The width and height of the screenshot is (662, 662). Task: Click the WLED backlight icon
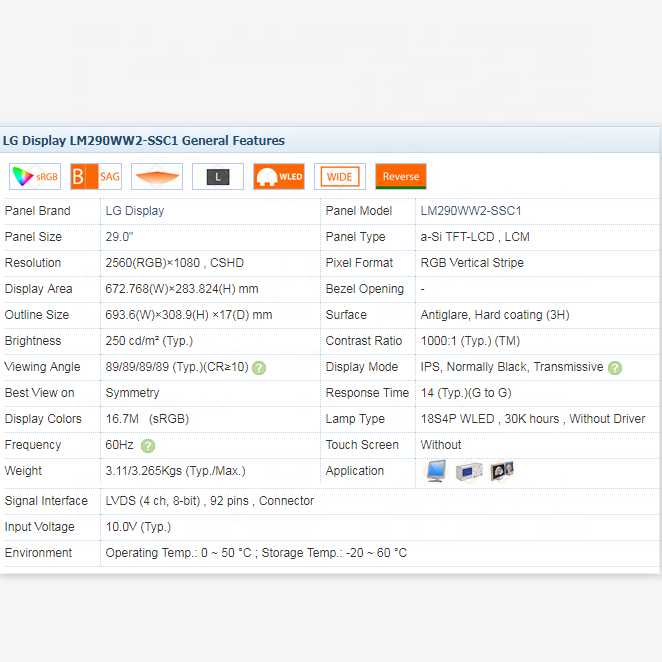279,177
